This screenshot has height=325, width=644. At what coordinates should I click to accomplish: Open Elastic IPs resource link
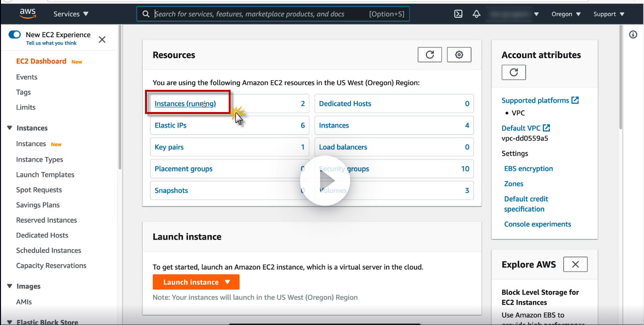point(171,125)
